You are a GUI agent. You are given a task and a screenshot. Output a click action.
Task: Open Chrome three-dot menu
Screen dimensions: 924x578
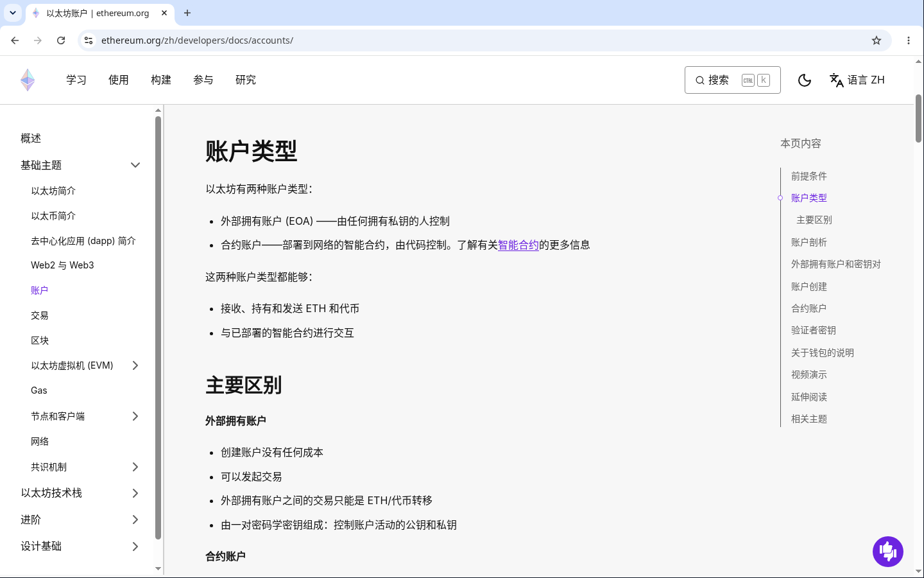(909, 40)
